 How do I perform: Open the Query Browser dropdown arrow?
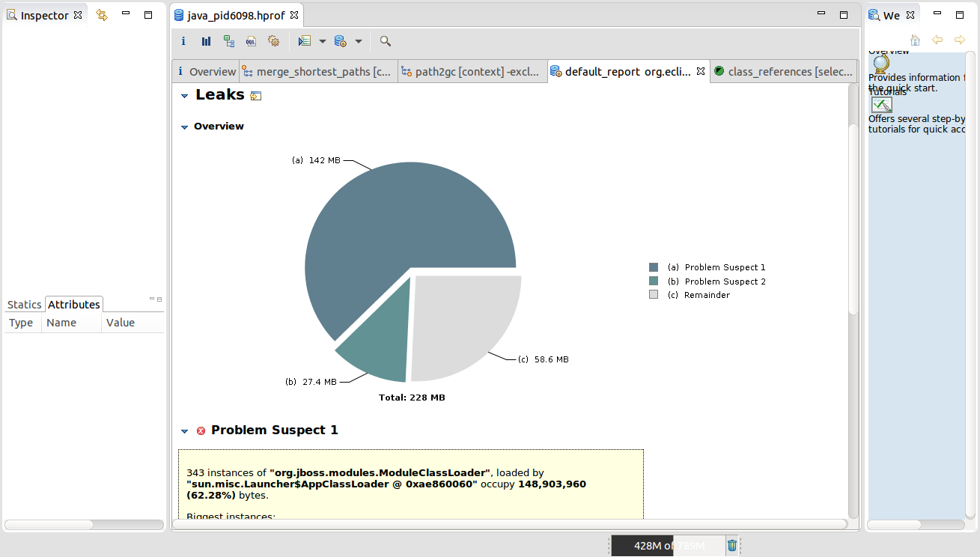pos(359,41)
